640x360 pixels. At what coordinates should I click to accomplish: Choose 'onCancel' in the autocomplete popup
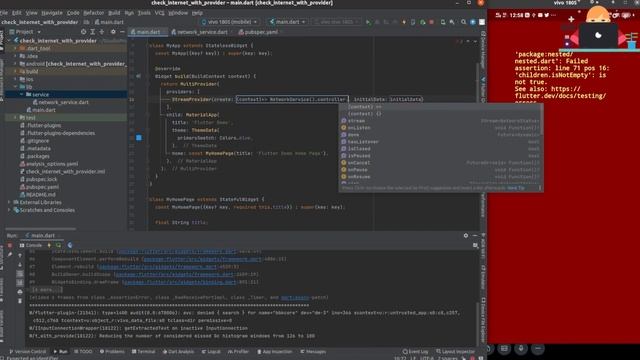point(440,163)
